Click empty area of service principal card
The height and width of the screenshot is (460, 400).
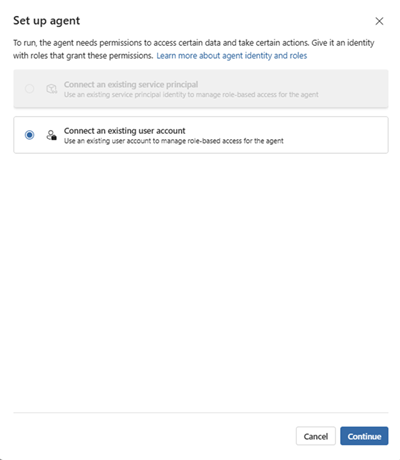coord(353,89)
